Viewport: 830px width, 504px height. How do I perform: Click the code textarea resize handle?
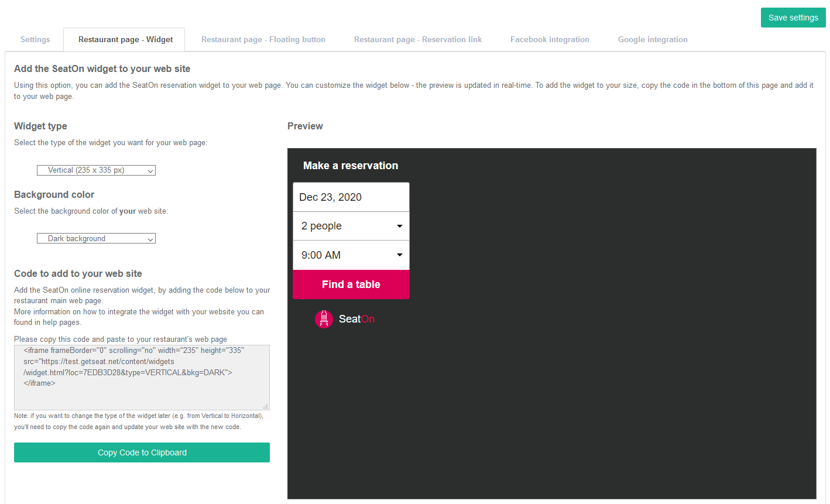[x=266, y=406]
